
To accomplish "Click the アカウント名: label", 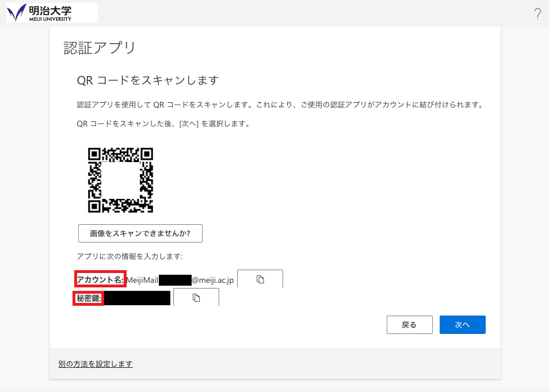I will coord(100,279).
